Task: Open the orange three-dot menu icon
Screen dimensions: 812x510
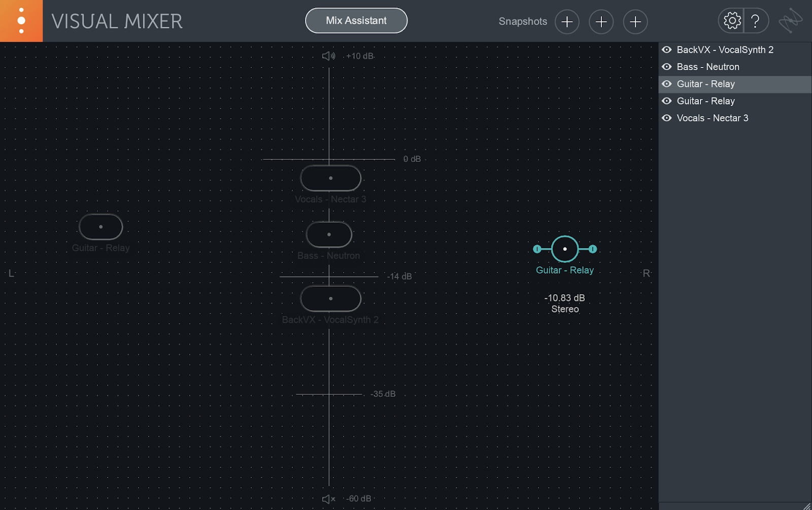Action: (x=21, y=21)
